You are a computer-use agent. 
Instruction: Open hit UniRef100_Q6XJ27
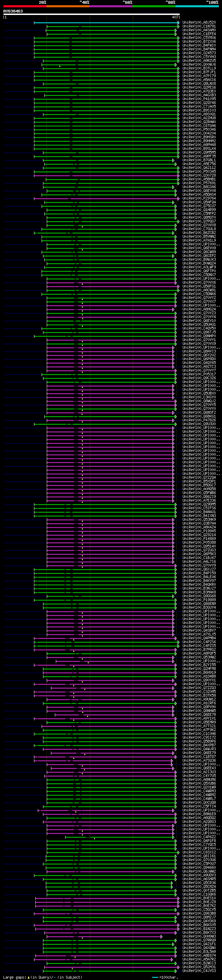pyautogui.click(x=199, y=569)
